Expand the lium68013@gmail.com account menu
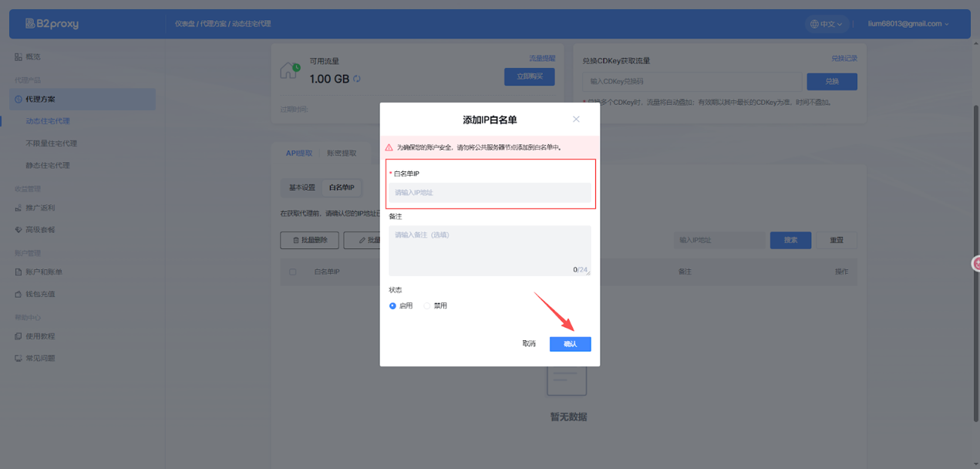This screenshot has height=469, width=980. coord(908,24)
